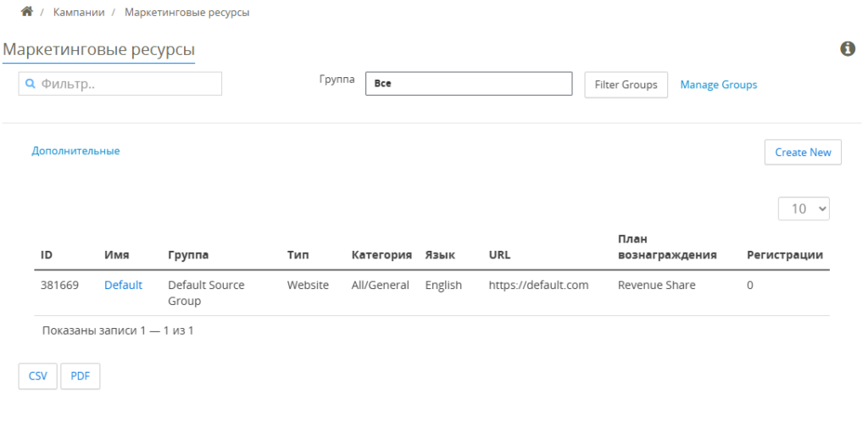
Task: Focus the Фильтр search field
Action: [120, 84]
